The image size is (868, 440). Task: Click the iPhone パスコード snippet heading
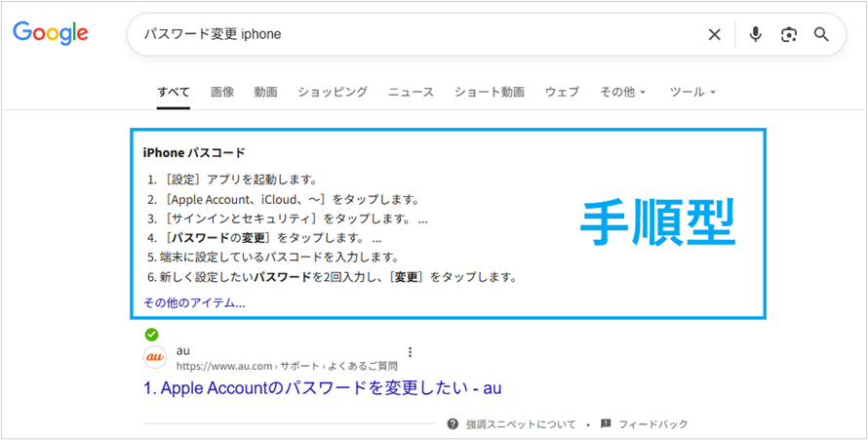[x=194, y=152]
